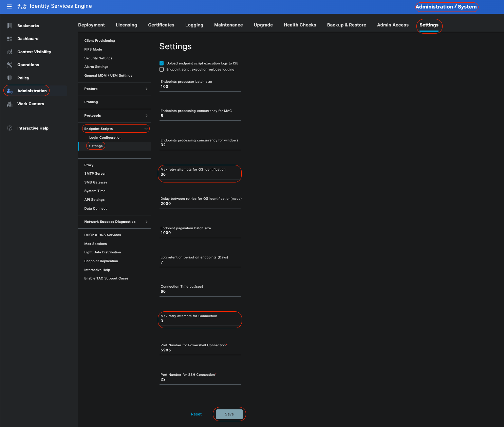Switch to the Admin Access tab
Viewport: 504px width, 427px height.
pos(393,25)
